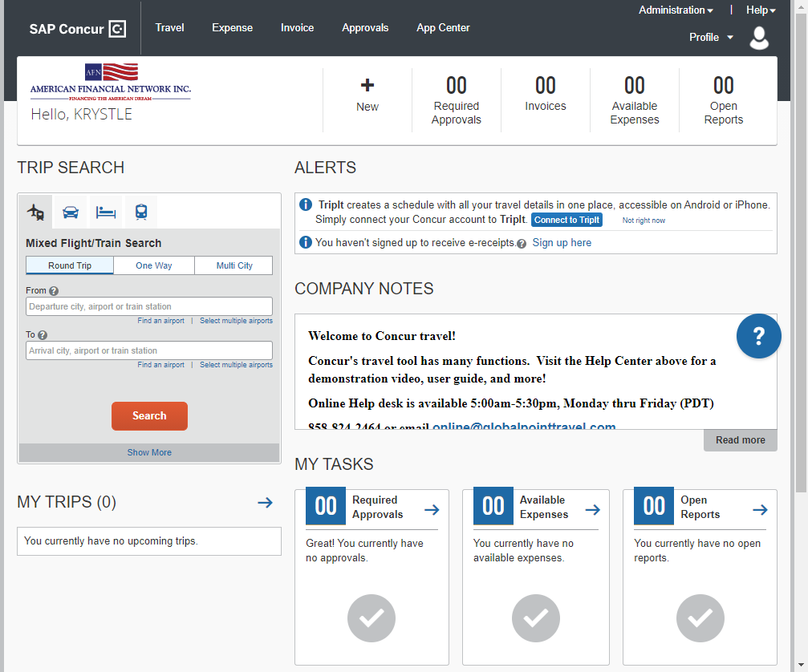The image size is (808, 672).
Task: Click the Required Approvals checkmark circle
Action: point(372,618)
